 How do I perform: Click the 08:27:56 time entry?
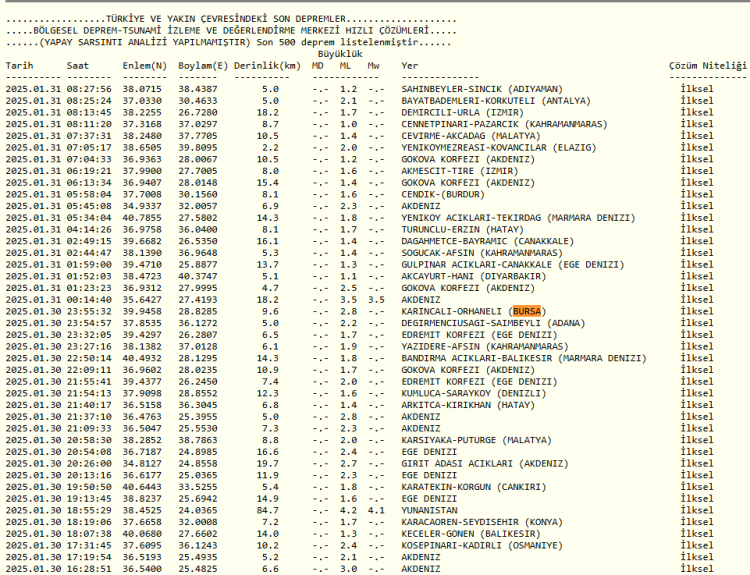click(89, 89)
